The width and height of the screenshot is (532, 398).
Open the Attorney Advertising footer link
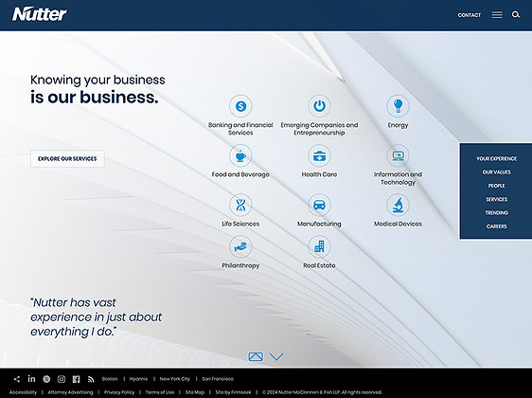coord(70,392)
